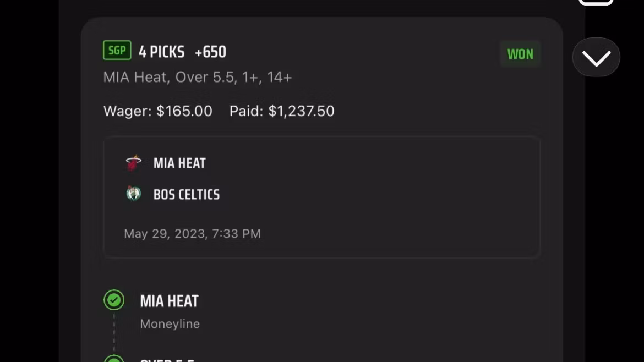Click the pick summary line starting with MIA Heat

point(197,78)
